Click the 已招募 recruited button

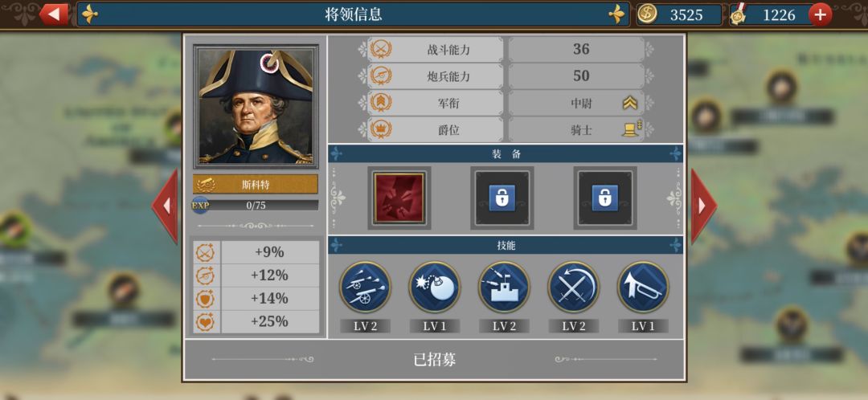tap(435, 360)
